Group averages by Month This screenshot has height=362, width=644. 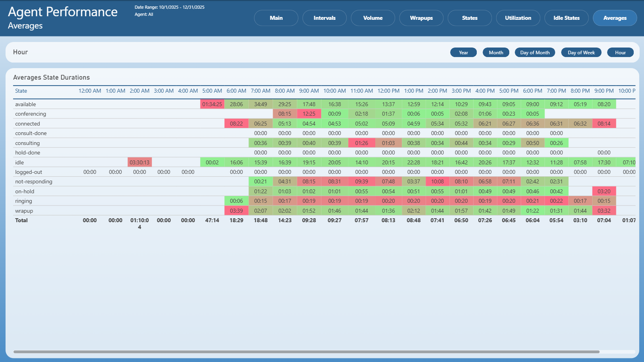496,52
